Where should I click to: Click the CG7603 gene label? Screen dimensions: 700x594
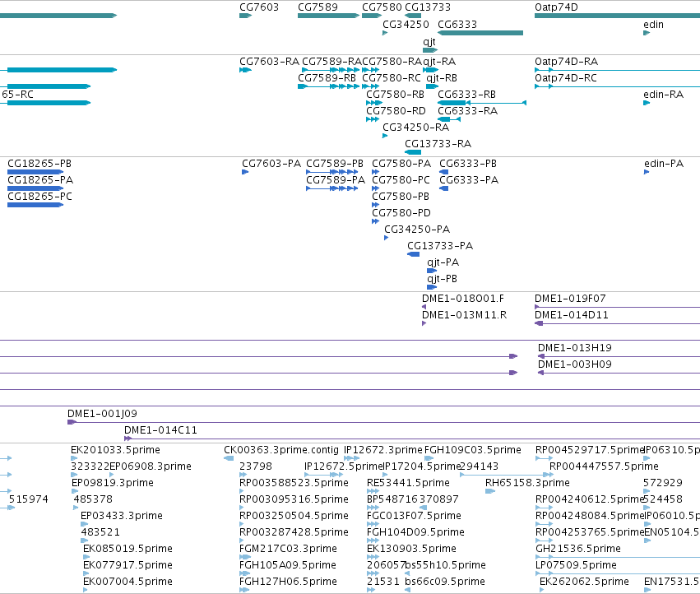point(259,7)
